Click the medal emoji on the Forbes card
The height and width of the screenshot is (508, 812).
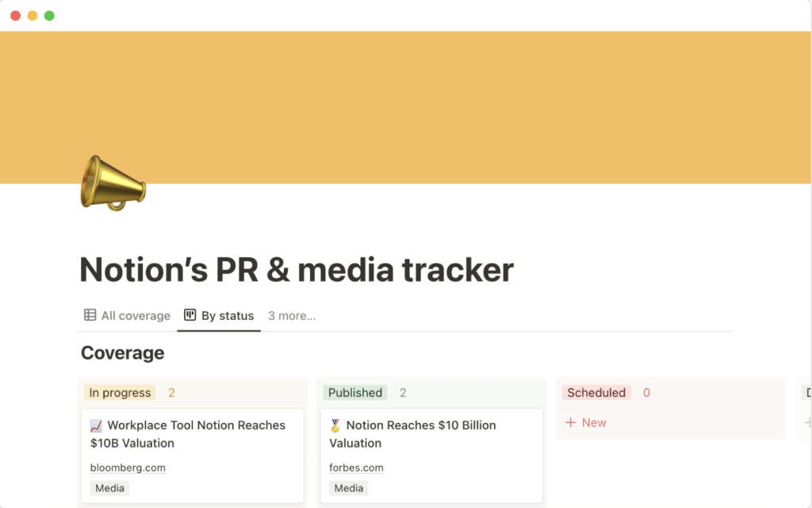coord(335,425)
